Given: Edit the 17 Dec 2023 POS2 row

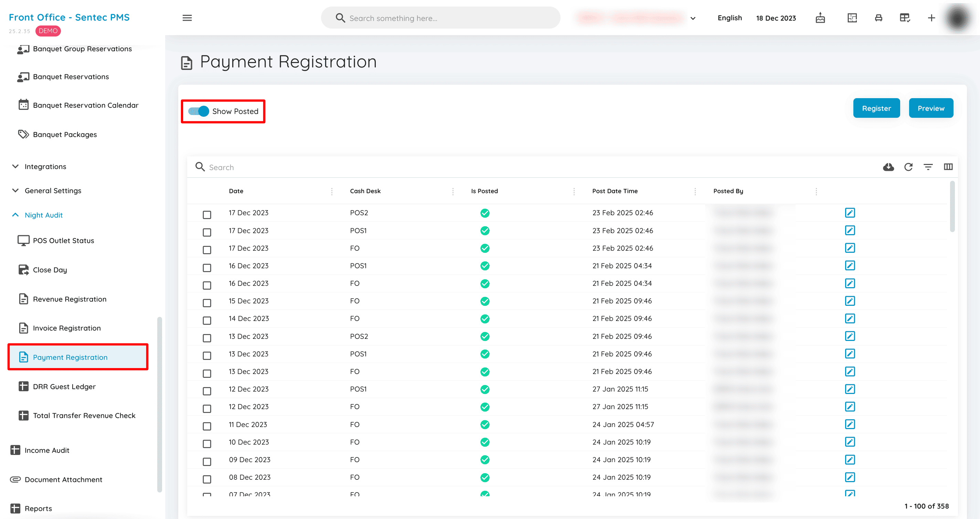Looking at the screenshot, I should point(850,212).
